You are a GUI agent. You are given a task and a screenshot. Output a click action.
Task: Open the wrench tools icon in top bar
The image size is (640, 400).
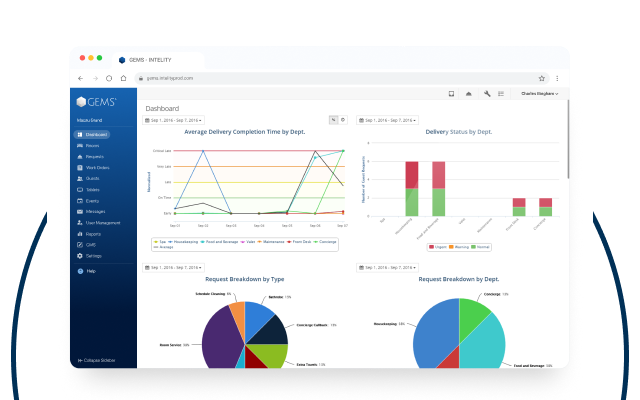(x=487, y=94)
